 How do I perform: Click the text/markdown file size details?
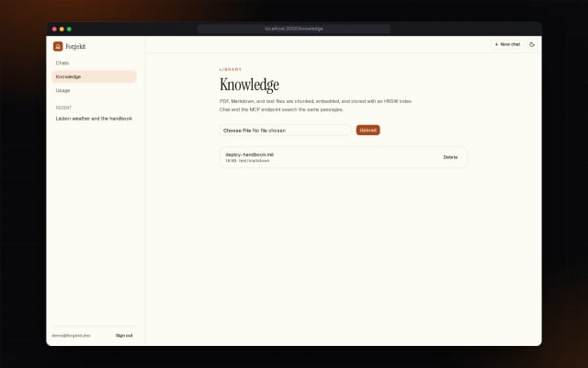[247, 161]
